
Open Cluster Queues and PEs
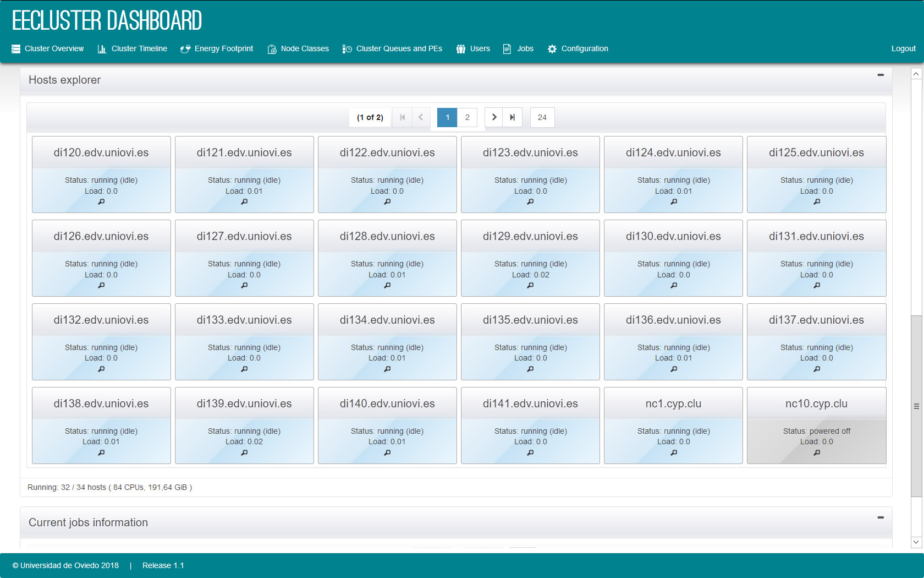tap(346, 49)
